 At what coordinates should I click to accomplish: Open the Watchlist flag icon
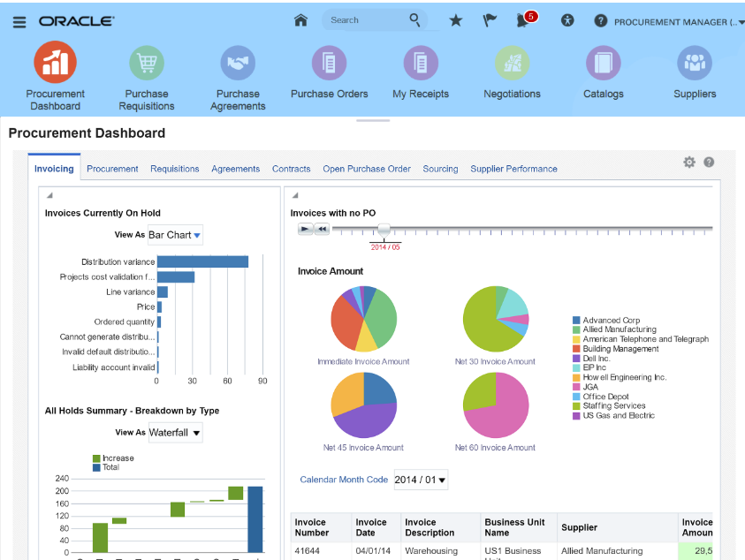490,20
